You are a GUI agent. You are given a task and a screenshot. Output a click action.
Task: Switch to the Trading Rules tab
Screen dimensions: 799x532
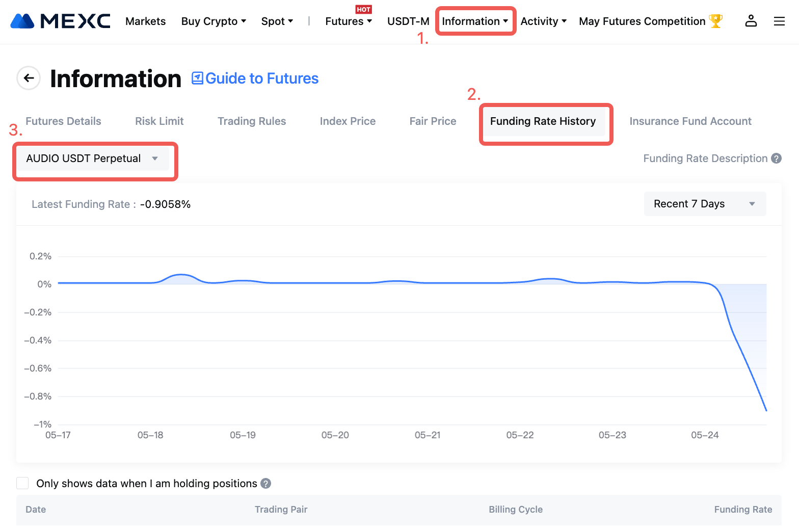click(x=252, y=121)
